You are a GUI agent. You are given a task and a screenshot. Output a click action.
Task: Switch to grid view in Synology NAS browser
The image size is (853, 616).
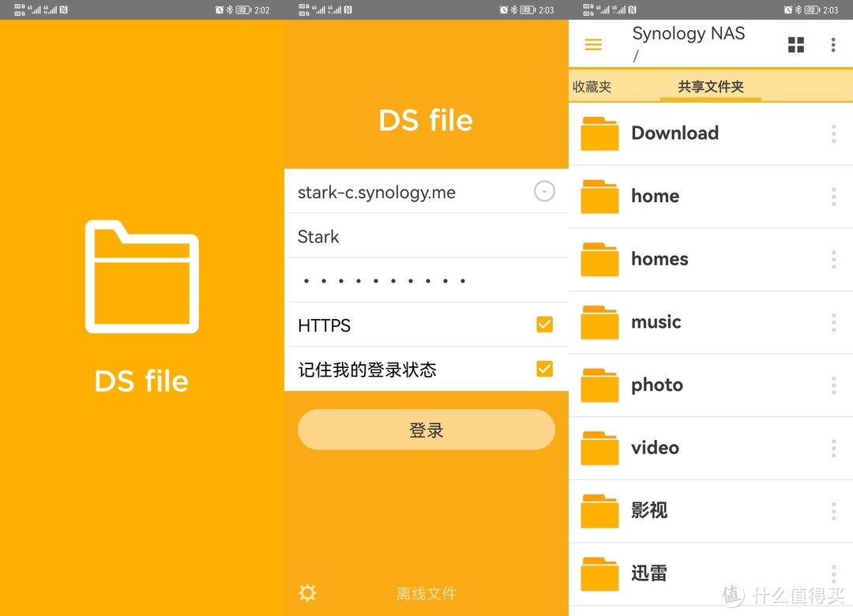796,44
